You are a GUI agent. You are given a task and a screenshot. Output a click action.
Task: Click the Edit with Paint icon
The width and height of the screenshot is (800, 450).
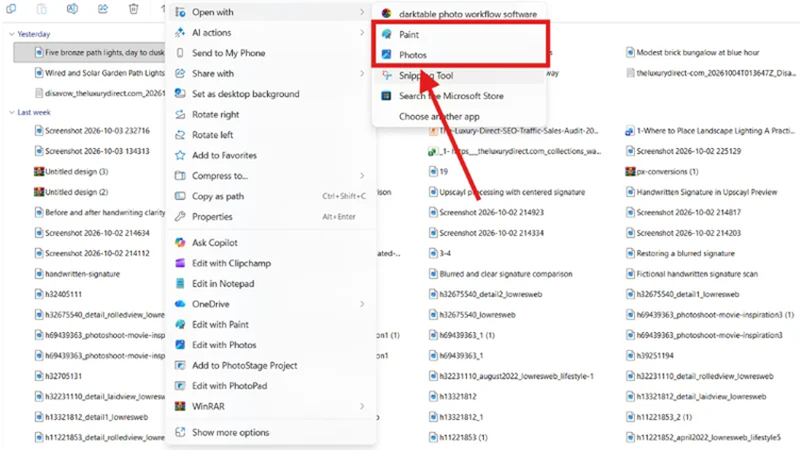pyautogui.click(x=180, y=324)
